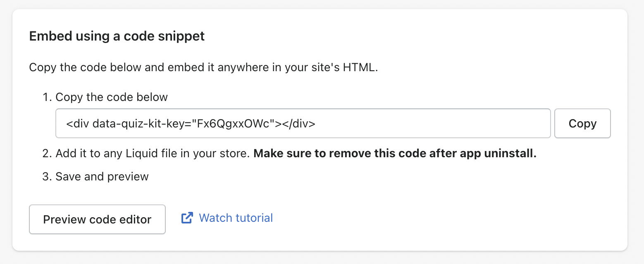This screenshot has height=264, width=644.
Task: Click the list number "3." marker
Action: [x=47, y=177]
